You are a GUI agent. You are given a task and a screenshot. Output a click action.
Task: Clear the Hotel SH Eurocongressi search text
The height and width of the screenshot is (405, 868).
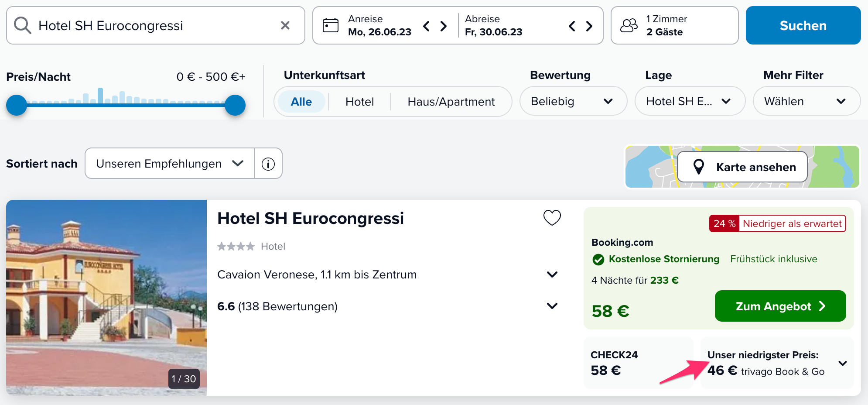click(x=285, y=25)
